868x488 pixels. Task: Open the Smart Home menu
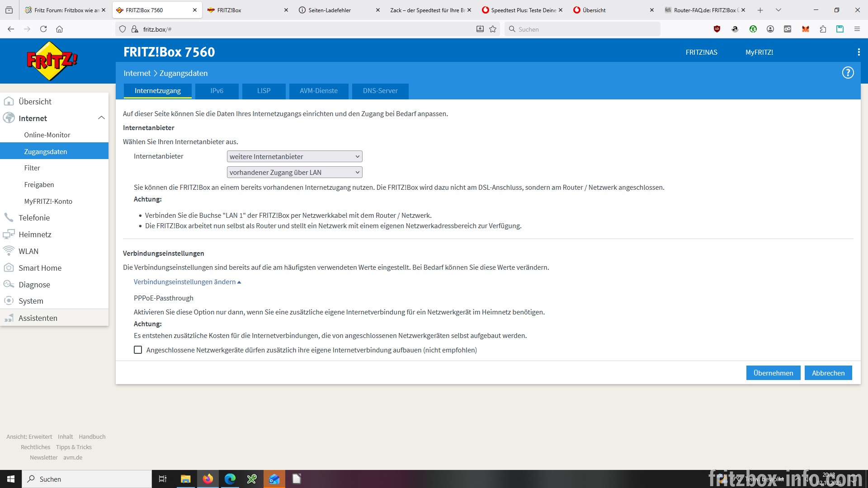point(54,268)
